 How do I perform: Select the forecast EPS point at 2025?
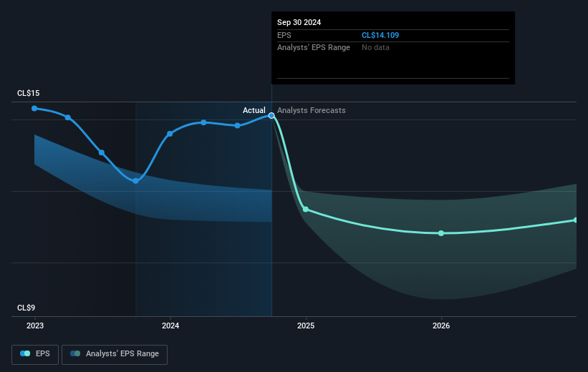point(306,210)
